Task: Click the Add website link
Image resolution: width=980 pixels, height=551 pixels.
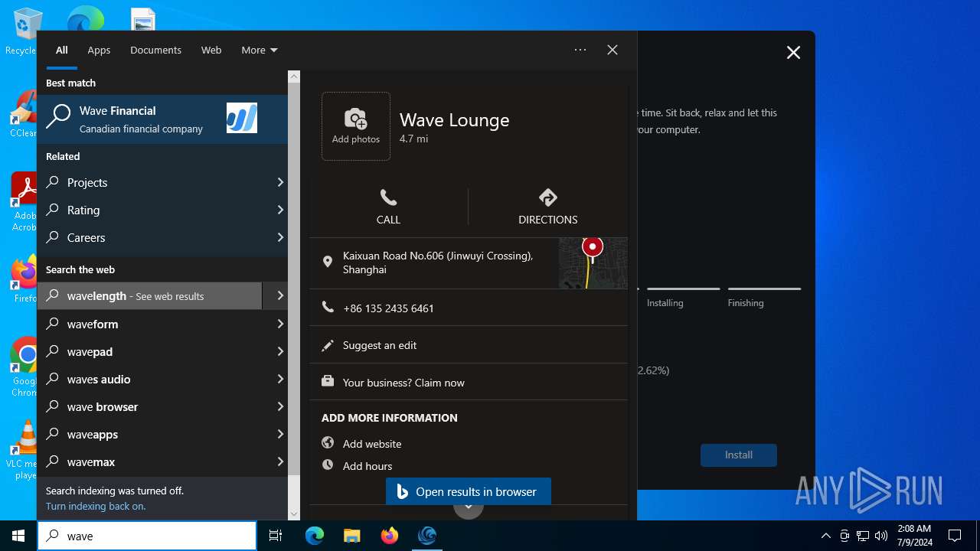Action: pos(372,444)
